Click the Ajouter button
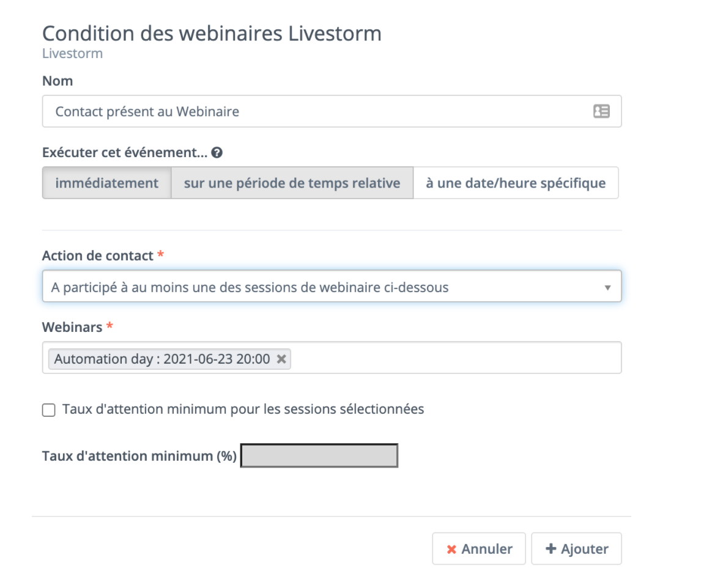Screen dimensions: 712x588 [576, 548]
